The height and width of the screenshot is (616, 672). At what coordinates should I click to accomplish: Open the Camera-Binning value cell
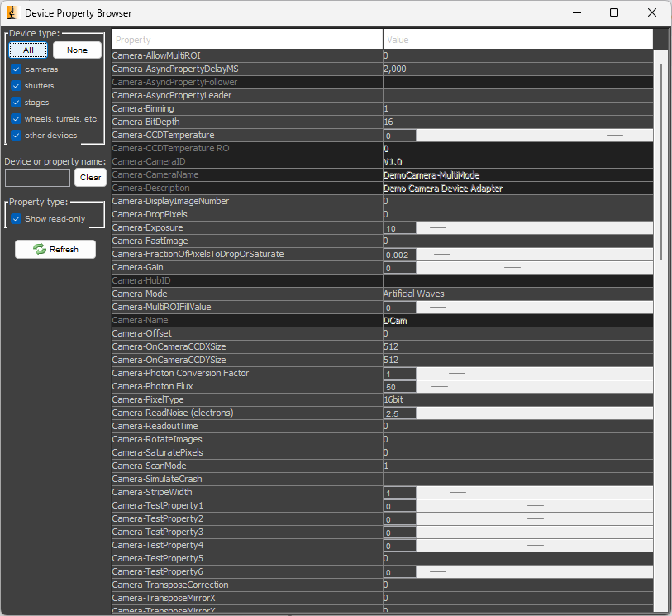(517, 108)
